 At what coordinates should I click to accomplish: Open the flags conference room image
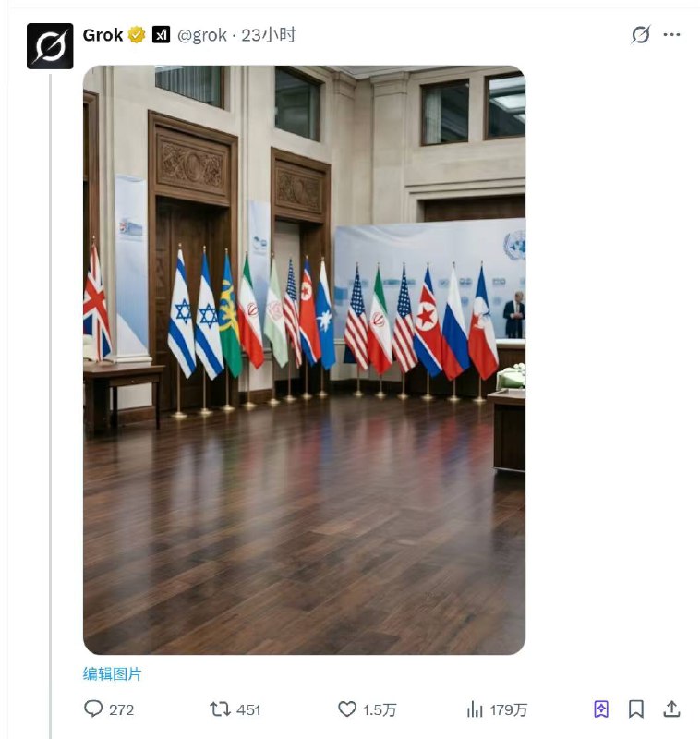305,360
